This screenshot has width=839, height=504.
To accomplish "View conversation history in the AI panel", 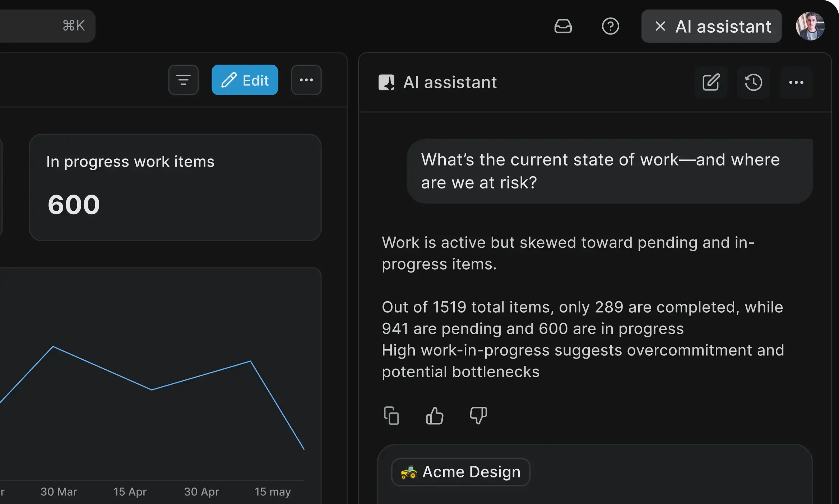I will click(x=754, y=83).
